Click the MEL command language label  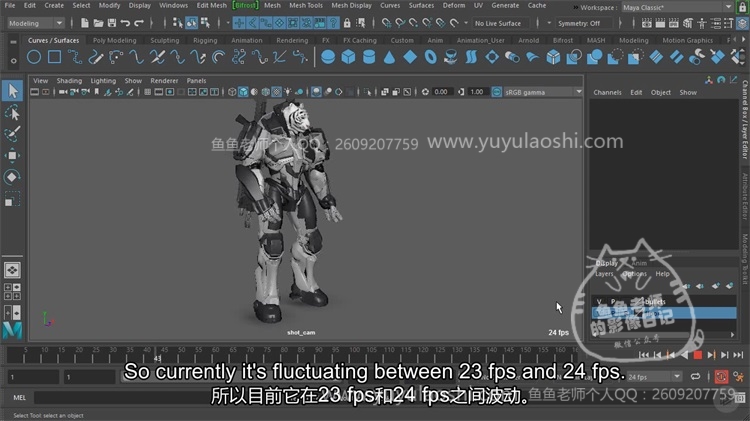pyautogui.click(x=20, y=398)
